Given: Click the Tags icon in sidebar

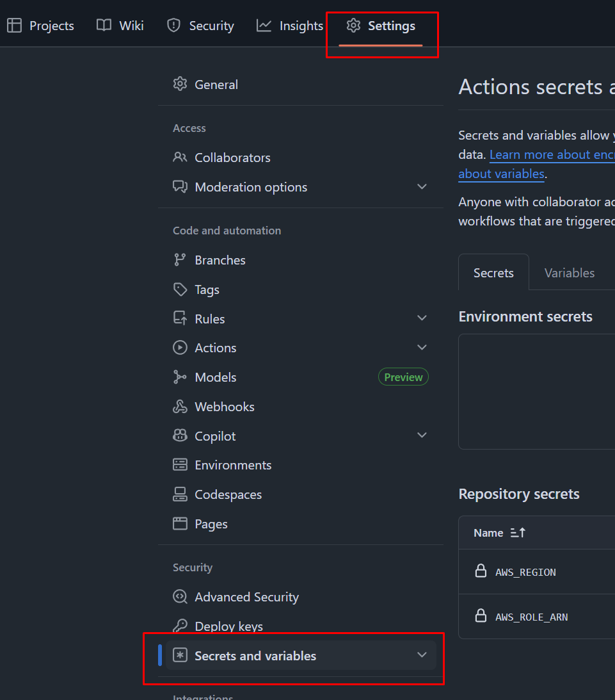Looking at the screenshot, I should (180, 289).
